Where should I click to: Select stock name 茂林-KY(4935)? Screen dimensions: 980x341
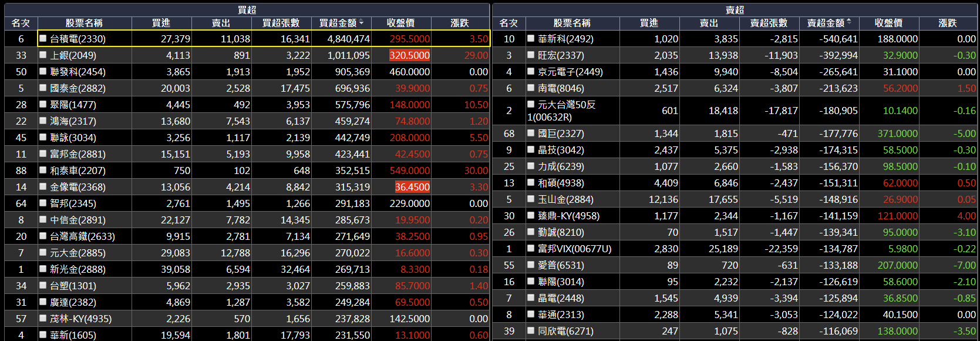click(80, 319)
